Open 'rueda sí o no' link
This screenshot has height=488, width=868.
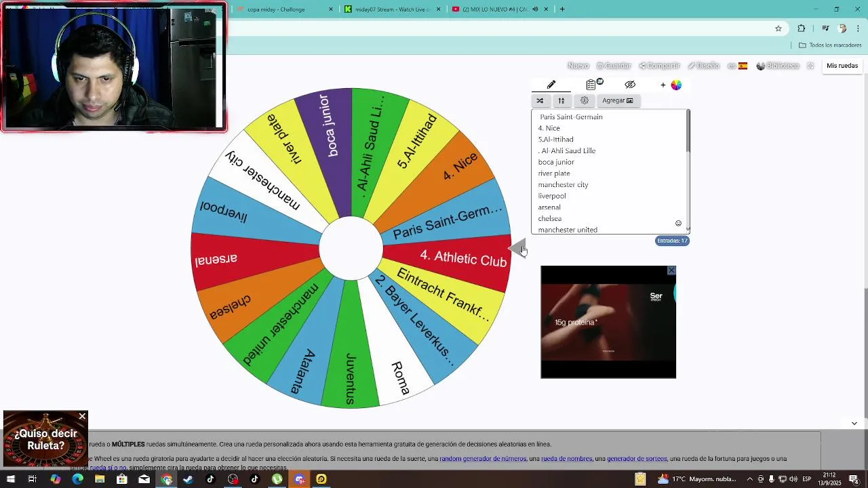point(108,468)
